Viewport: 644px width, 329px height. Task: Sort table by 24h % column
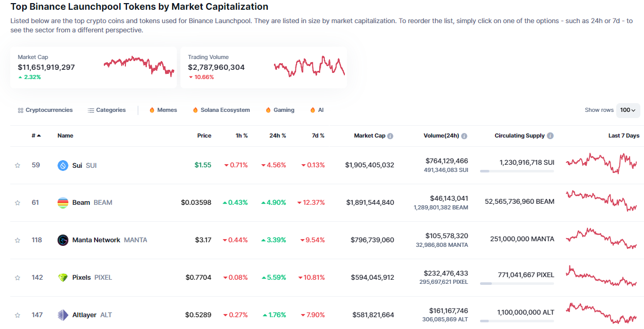[x=278, y=136]
